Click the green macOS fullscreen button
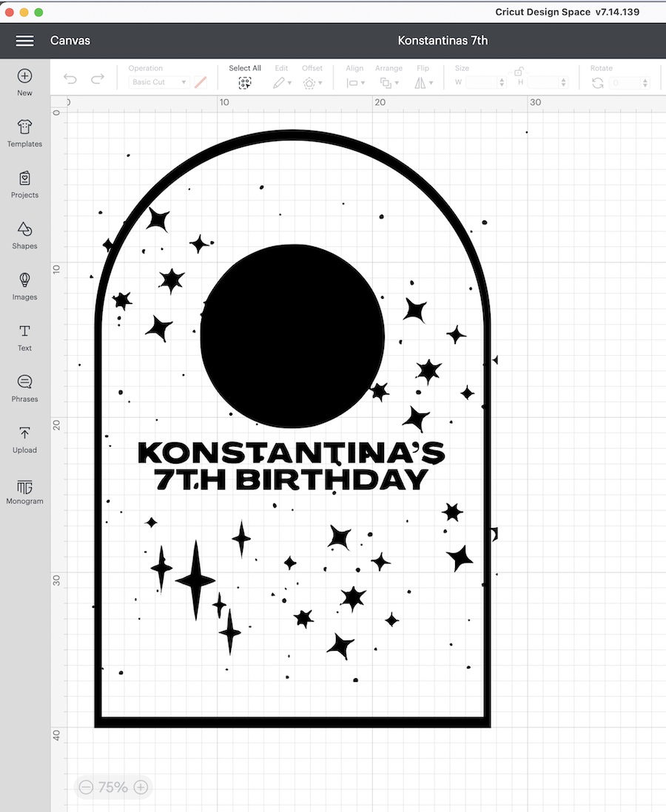666x812 pixels. click(x=38, y=12)
